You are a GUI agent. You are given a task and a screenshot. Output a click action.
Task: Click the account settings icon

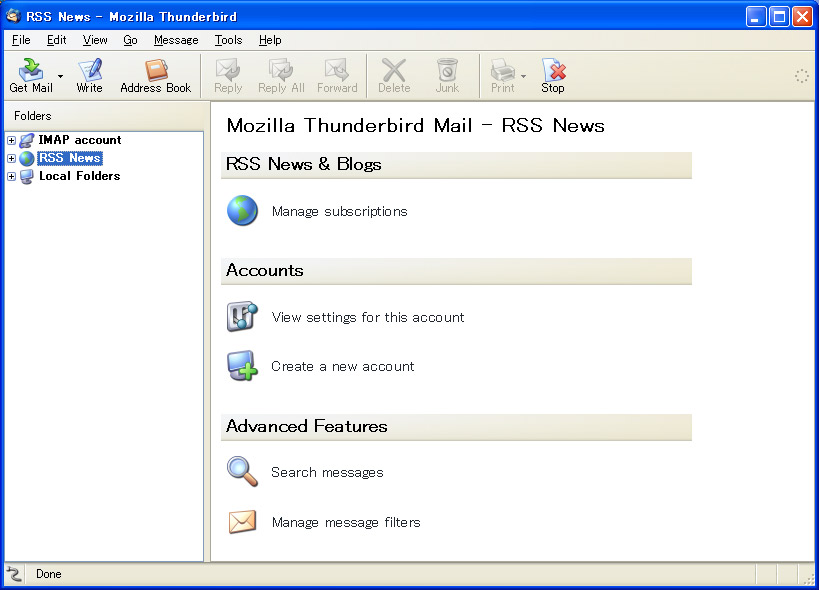pos(242,316)
